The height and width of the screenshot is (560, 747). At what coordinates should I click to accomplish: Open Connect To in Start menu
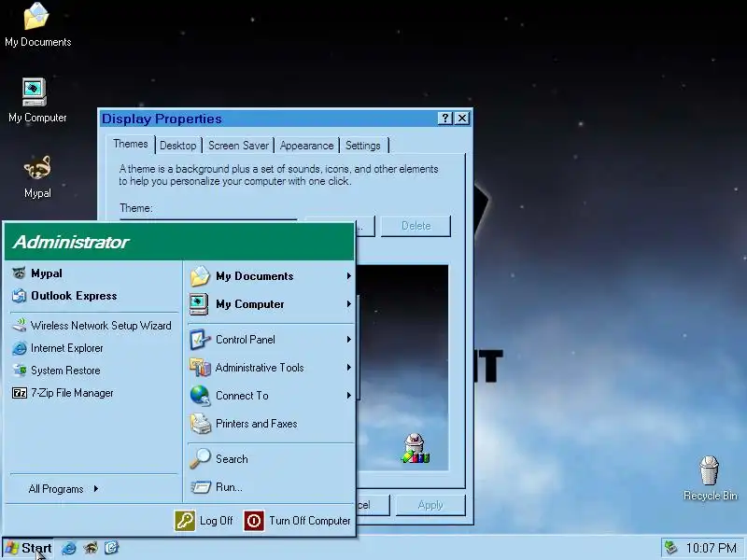click(270, 396)
